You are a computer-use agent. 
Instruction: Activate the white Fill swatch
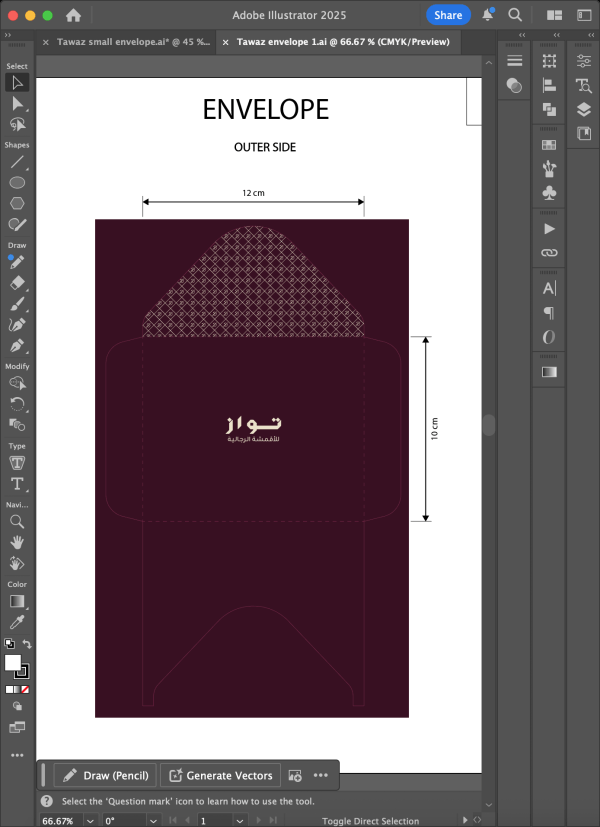[x=13, y=663]
